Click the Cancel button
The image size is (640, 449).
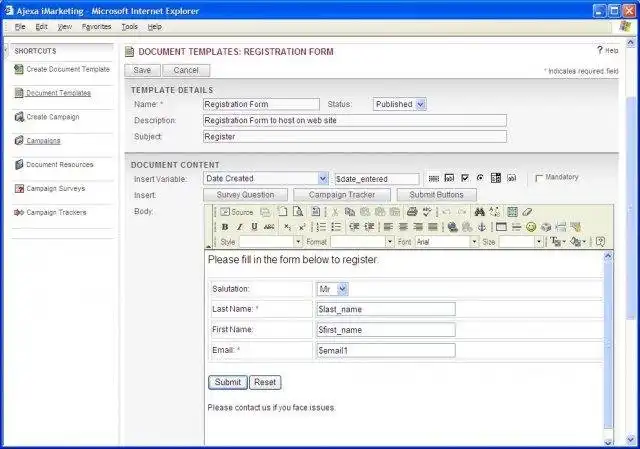(x=186, y=70)
